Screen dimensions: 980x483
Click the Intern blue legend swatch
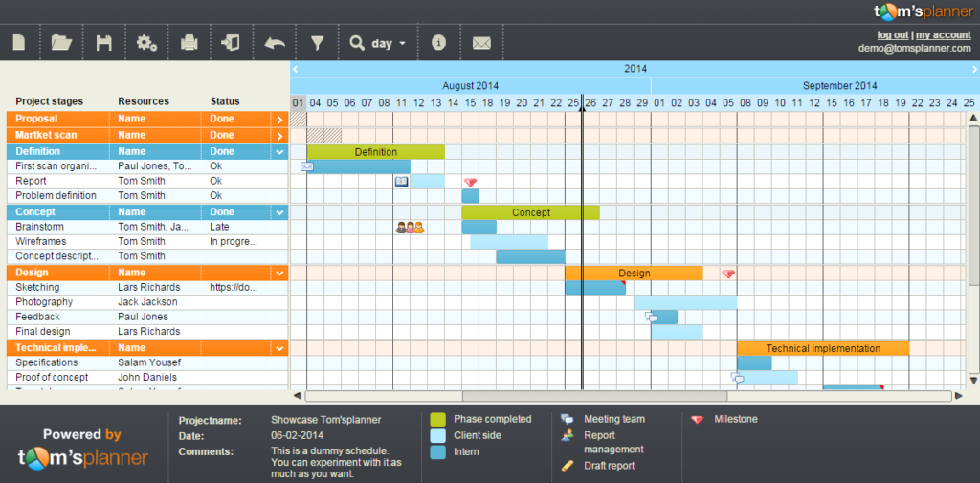438,451
